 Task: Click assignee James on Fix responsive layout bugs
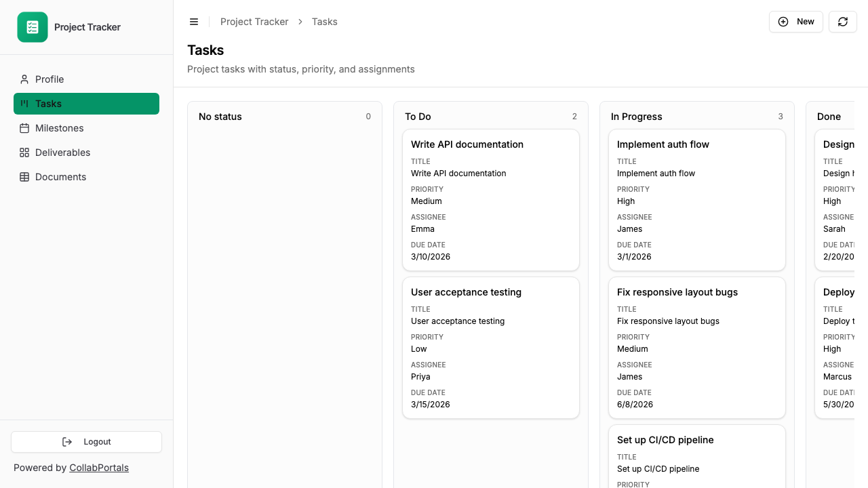tap(629, 377)
